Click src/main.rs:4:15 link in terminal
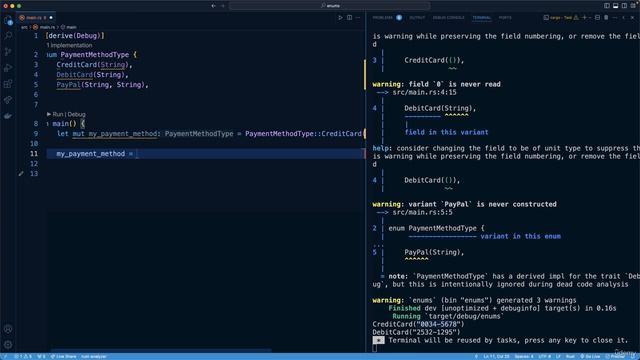 [x=424, y=92]
